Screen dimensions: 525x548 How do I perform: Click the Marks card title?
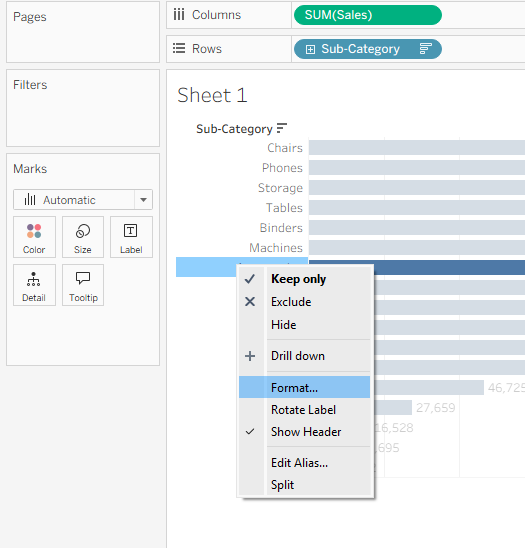(30, 169)
